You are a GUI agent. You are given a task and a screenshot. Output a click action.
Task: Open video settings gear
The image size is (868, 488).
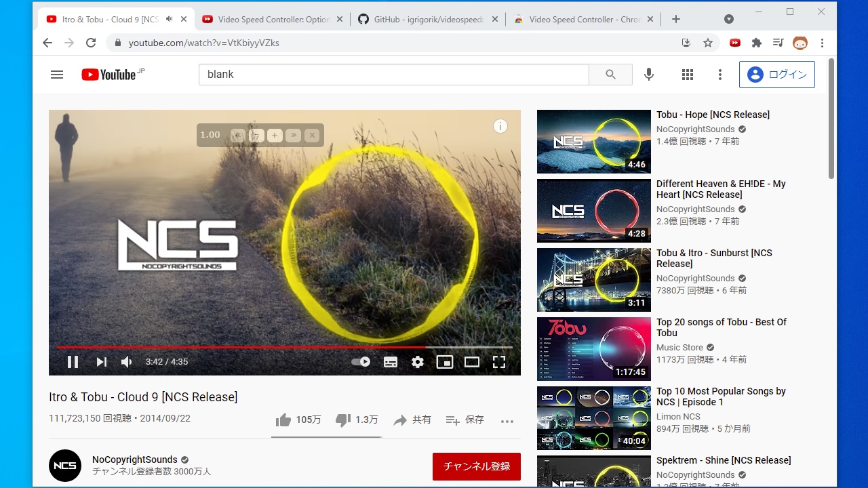coord(418,362)
